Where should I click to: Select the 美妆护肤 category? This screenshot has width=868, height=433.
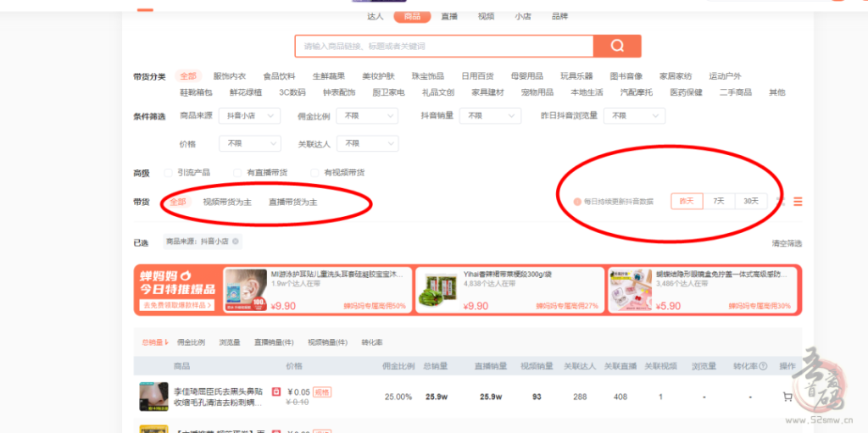coord(379,76)
